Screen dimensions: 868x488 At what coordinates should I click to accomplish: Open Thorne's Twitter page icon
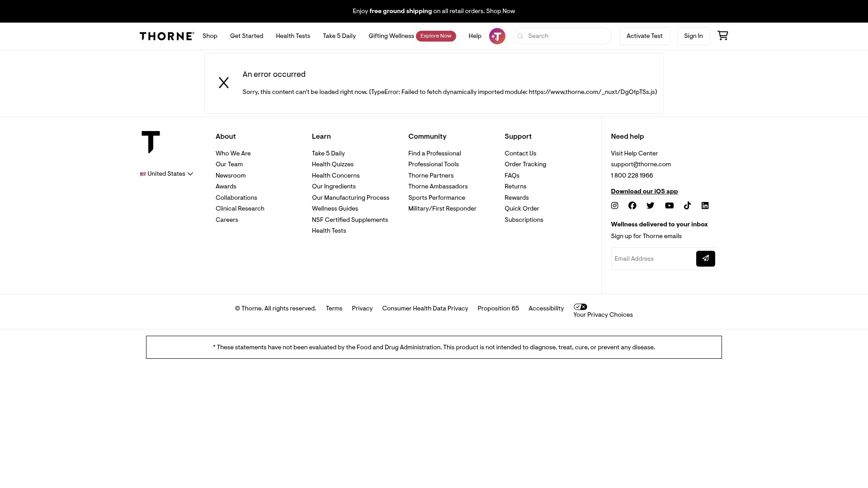coord(650,206)
